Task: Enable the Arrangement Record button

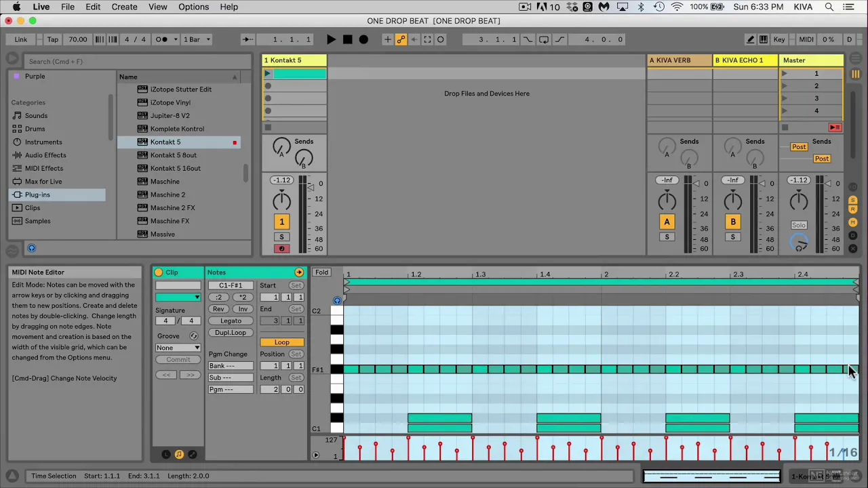Action: [x=363, y=39]
